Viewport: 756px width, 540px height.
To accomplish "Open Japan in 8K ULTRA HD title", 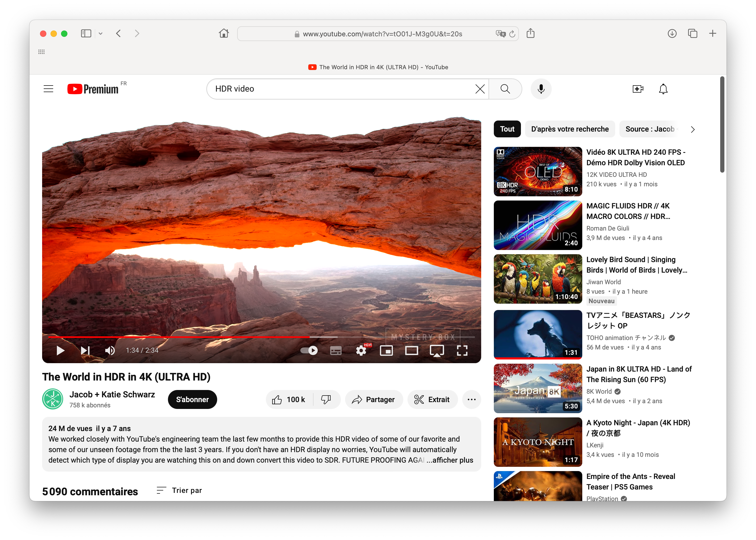I will click(x=639, y=374).
